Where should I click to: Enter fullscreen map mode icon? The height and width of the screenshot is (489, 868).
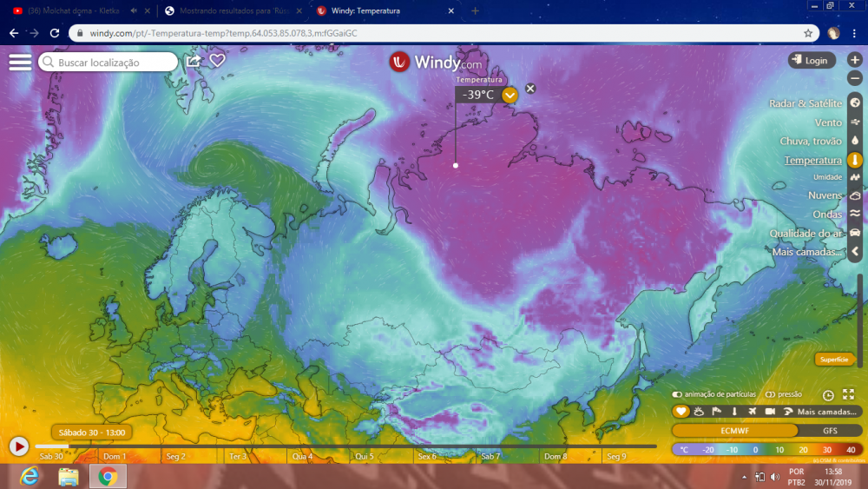pyautogui.click(x=849, y=394)
